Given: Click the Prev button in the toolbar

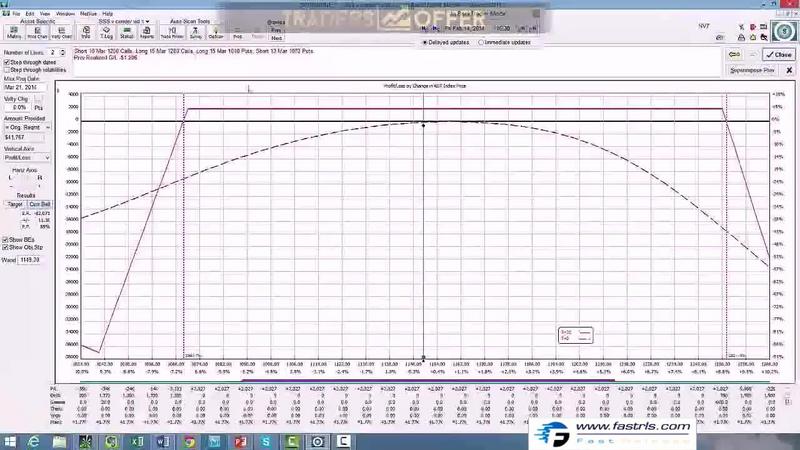Looking at the screenshot, I should pos(276,31).
